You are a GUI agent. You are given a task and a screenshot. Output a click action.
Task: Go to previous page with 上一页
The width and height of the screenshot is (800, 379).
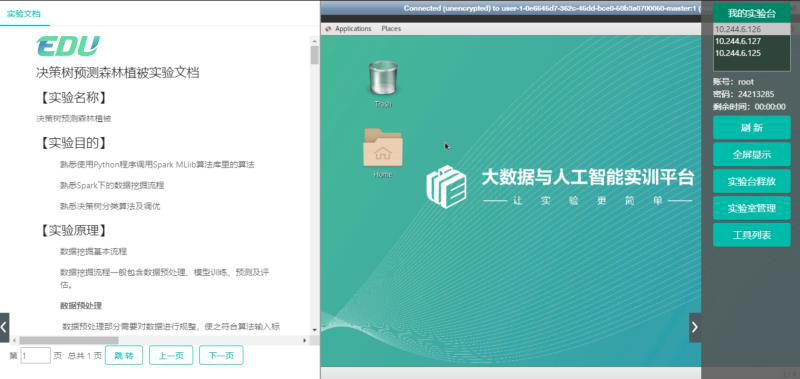pyautogui.click(x=171, y=355)
